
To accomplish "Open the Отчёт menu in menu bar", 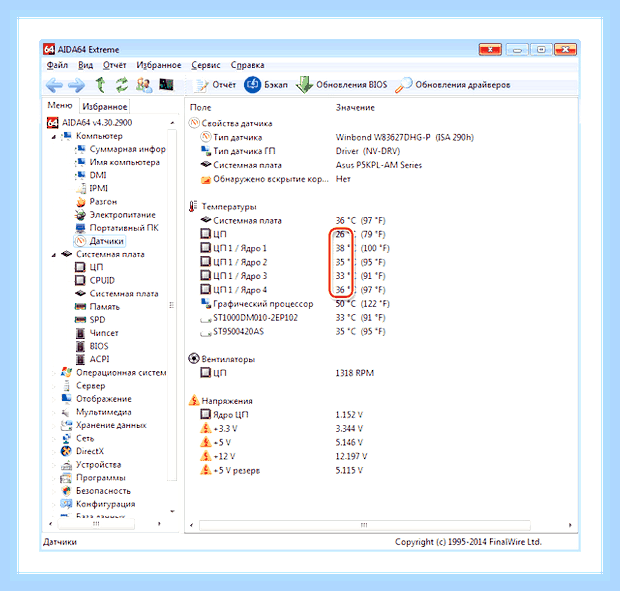I will [114, 65].
